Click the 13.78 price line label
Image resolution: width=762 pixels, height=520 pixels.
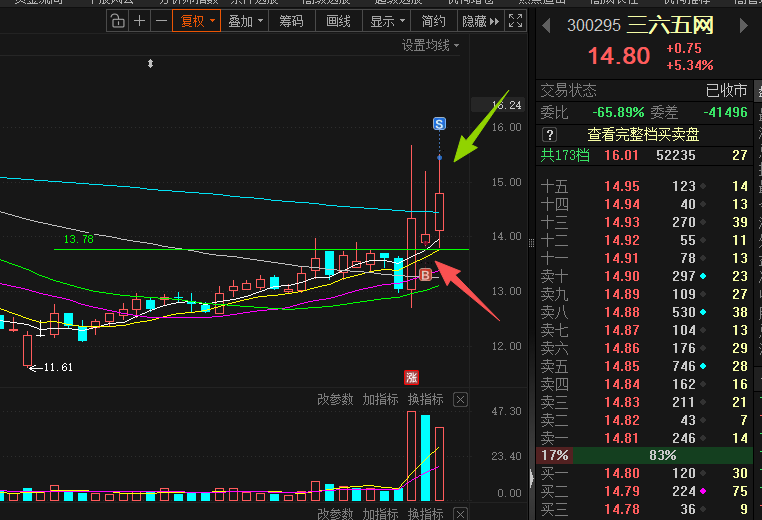79,239
